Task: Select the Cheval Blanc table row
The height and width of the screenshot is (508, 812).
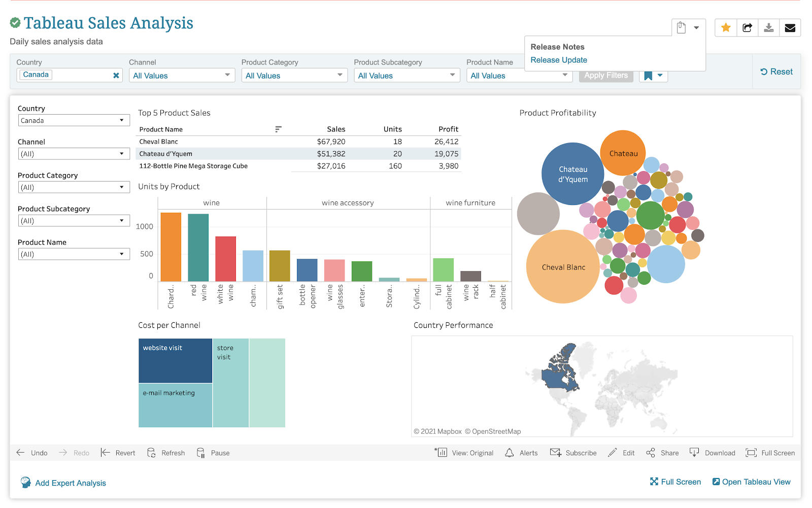Action: coord(298,142)
